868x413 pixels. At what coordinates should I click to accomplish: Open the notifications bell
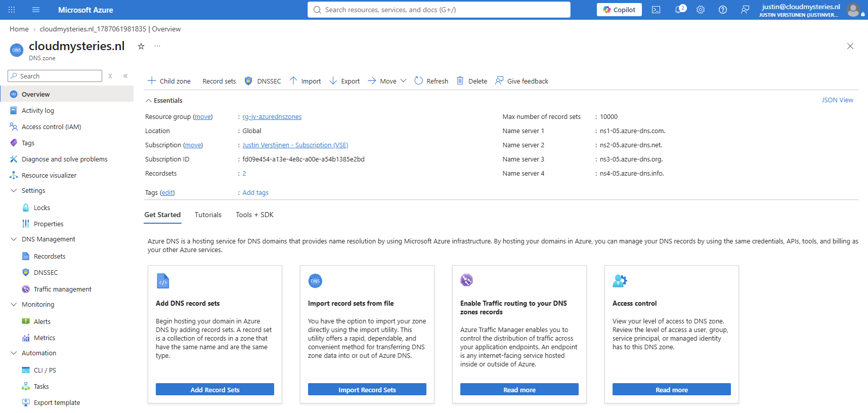pos(679,10)
